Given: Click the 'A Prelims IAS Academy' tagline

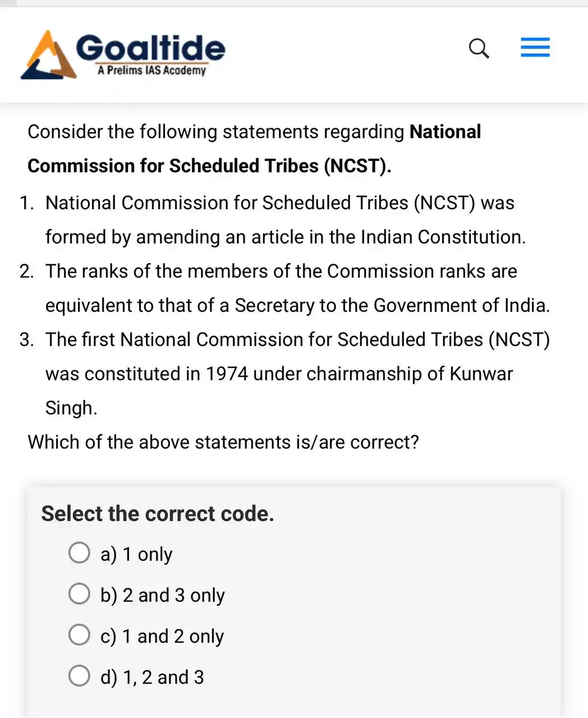Looking at the screenshot, I should click(151, 71).
